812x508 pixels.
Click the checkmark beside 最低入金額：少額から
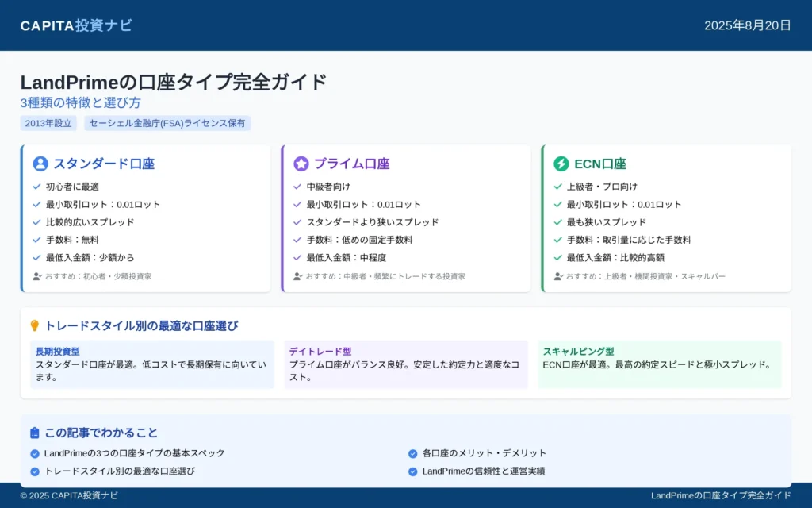[36, 258]
